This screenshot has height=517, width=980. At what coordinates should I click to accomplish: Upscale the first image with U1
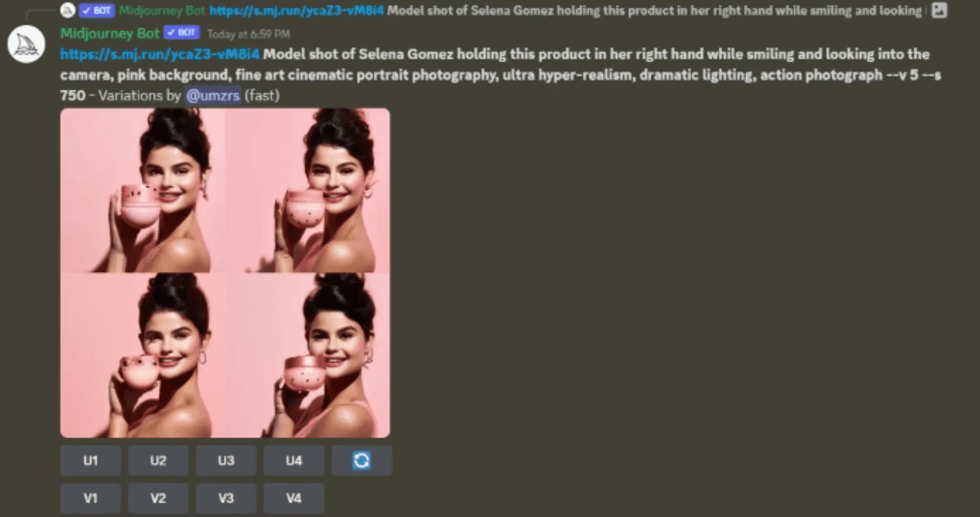[90, 460]
